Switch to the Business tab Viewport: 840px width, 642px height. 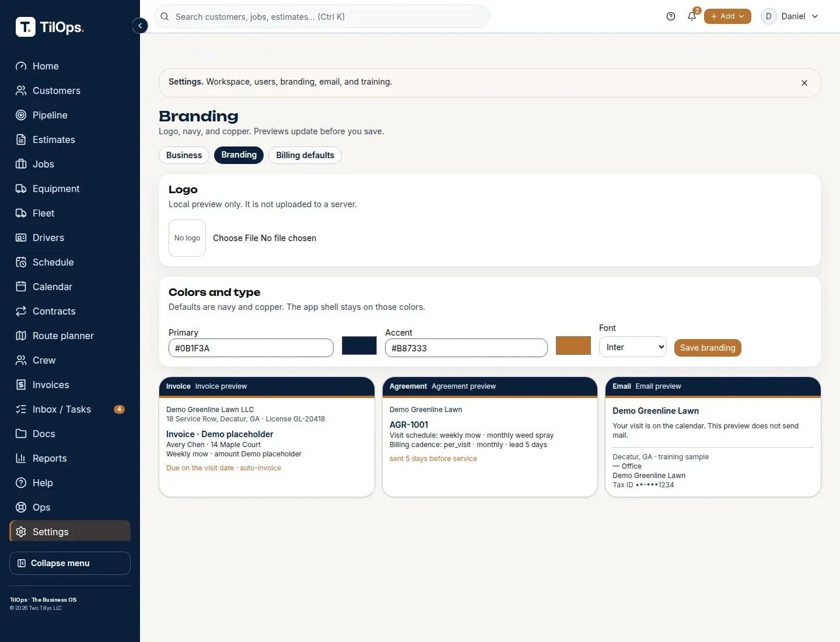[184, 155]
